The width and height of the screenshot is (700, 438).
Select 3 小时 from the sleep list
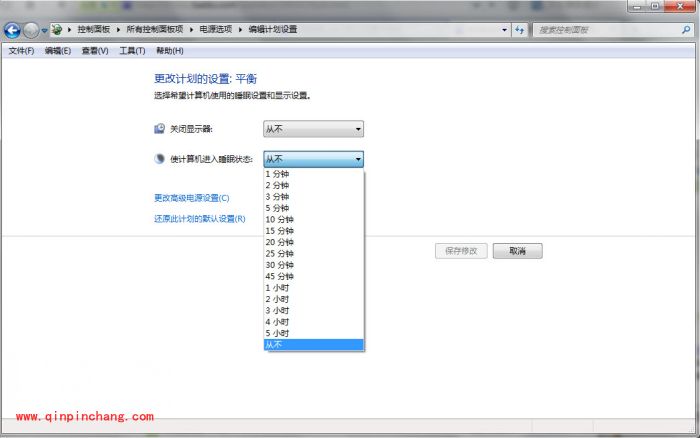314,310
